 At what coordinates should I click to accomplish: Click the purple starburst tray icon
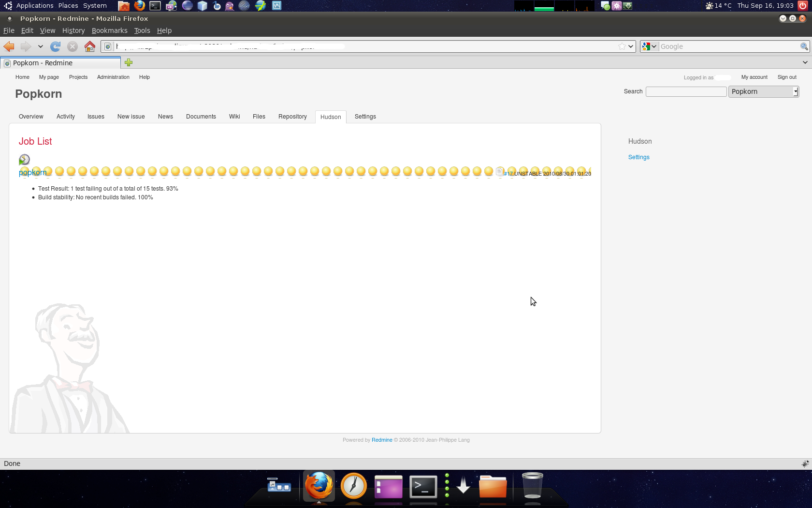[x=616, y=6]
